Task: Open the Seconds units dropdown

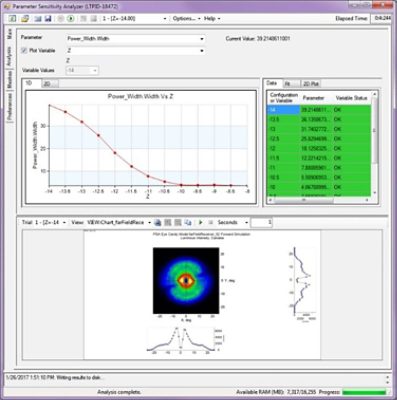Action: [x=233, y=222]
